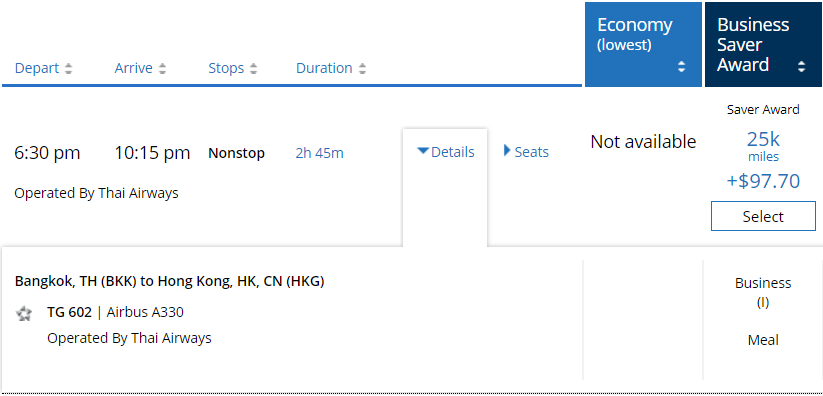Image resolution: width=823 pixels, height=396 pixels.
Task: Click the Stops column label
Action: point(226,68)
